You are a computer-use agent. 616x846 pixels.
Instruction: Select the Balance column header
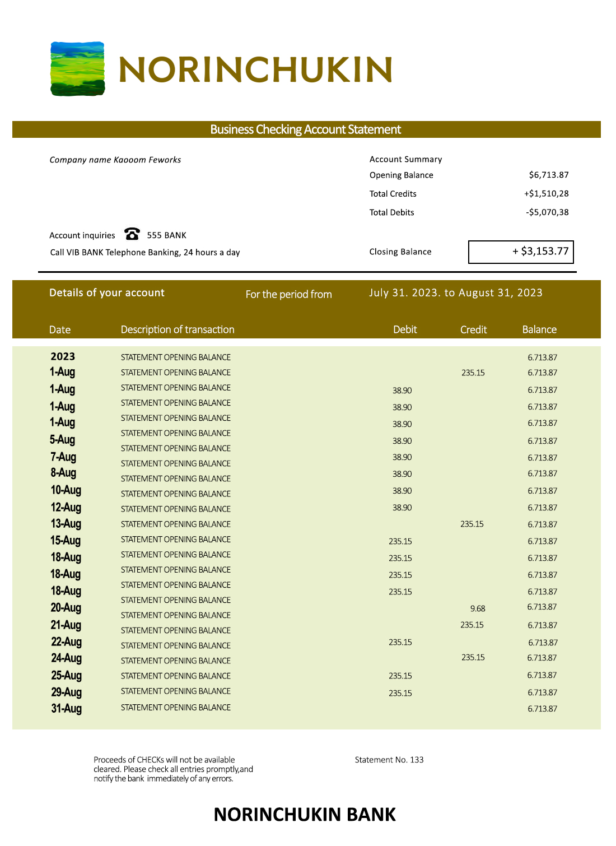(539, 329)
